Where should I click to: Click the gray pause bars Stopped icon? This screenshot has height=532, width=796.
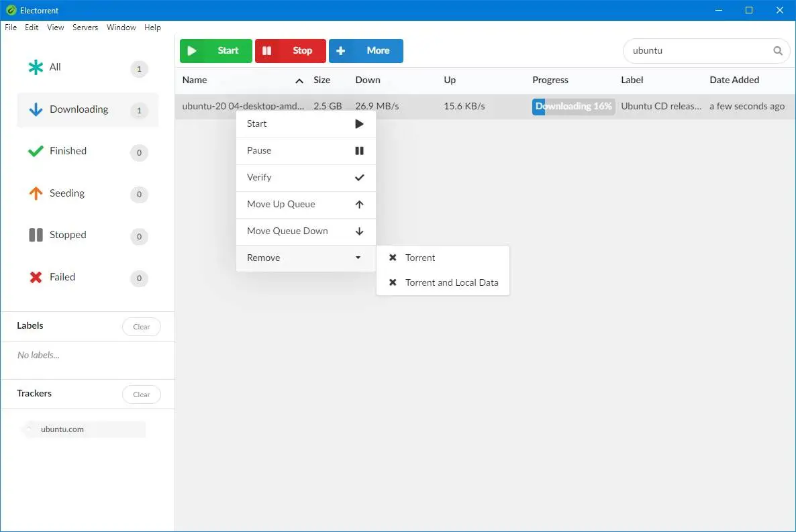tap(36, 235)
